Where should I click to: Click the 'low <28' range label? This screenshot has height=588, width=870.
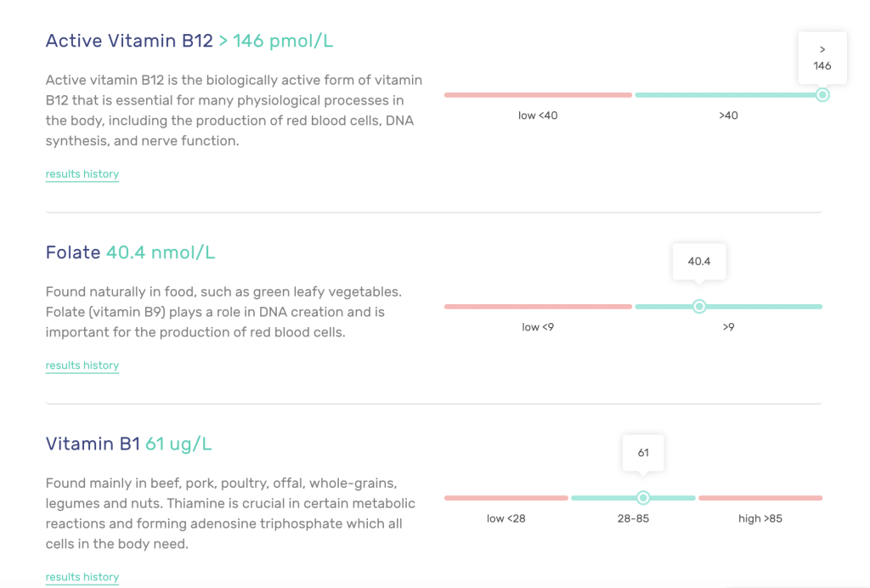[506, 518]
